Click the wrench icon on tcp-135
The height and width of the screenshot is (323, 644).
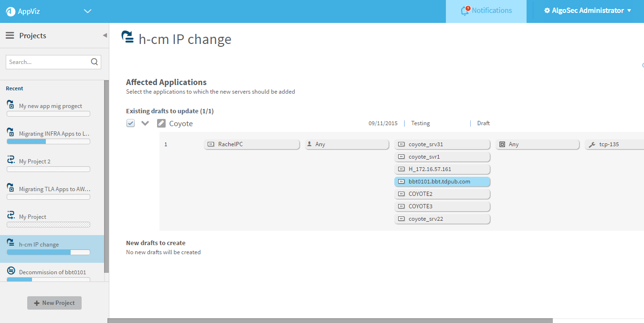click(x=592, y=144)
